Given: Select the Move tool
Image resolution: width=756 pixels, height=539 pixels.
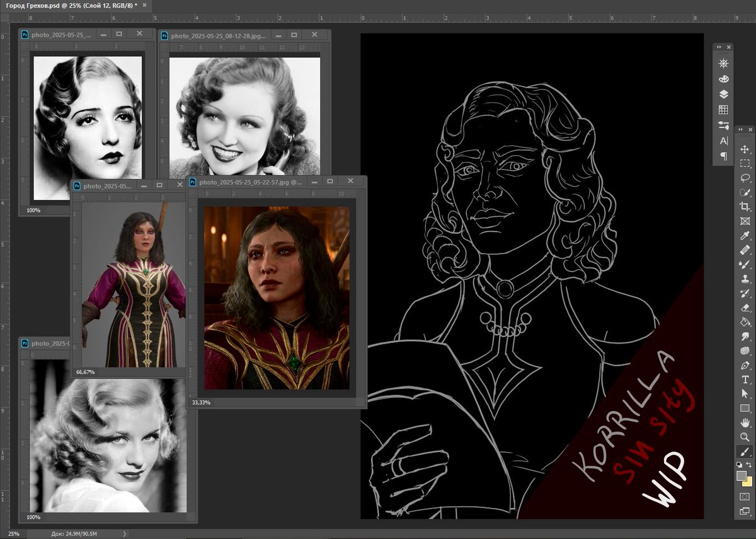Looking at the screenshot, I should click(745, 149).
